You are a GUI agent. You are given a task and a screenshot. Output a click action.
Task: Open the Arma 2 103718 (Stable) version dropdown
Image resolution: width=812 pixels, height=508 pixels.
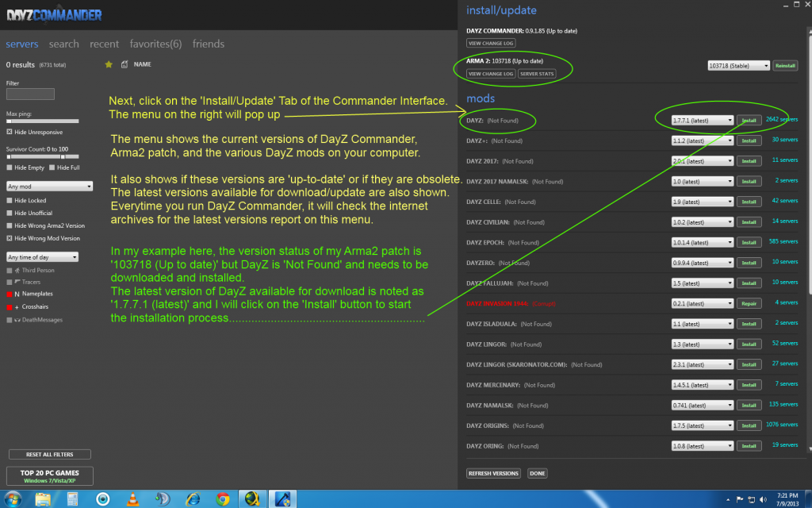738,66
